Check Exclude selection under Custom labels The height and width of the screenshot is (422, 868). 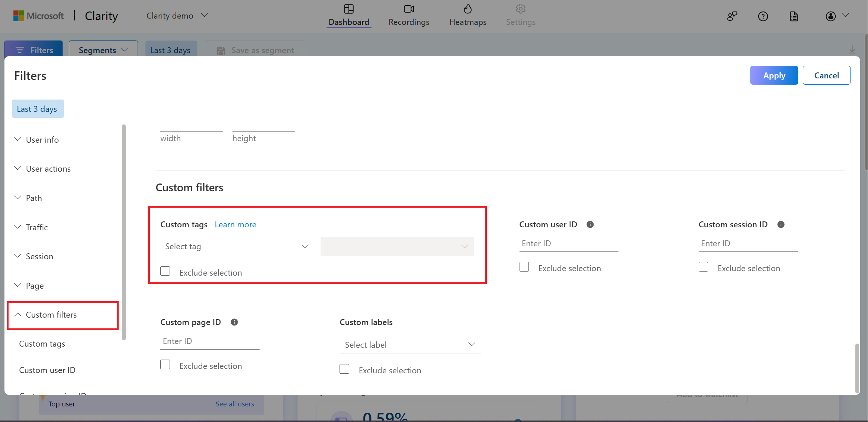coord(344,369)
